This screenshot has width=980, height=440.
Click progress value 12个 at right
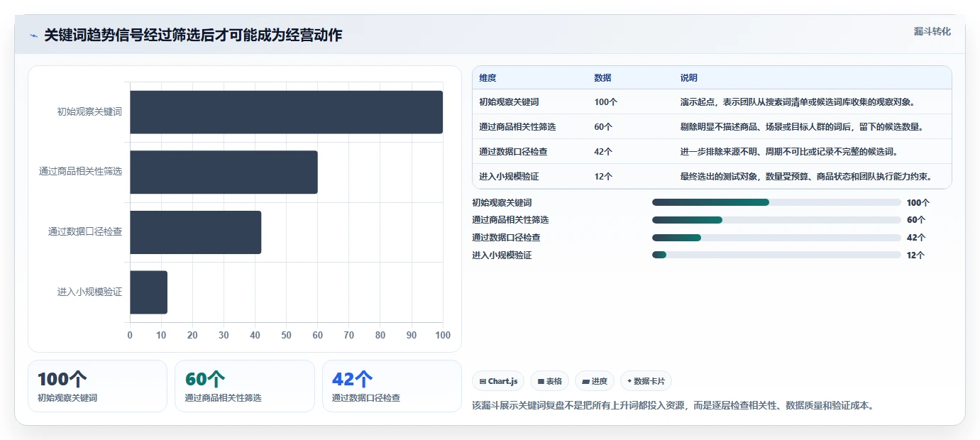click(915, 255)
